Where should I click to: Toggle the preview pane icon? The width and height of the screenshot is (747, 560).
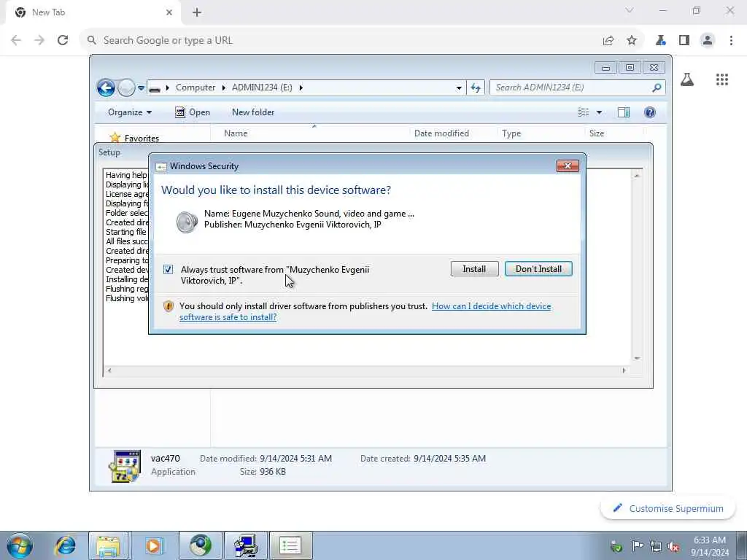click(624, 112)
